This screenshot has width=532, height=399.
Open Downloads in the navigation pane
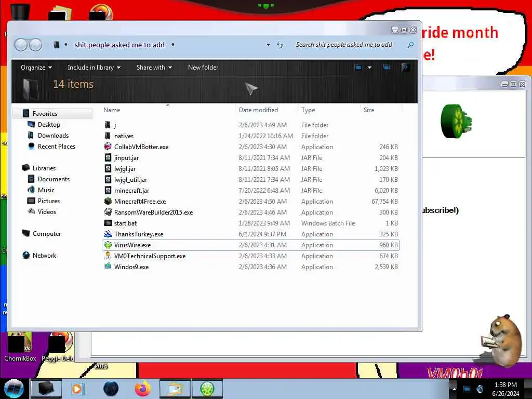(54, 136)
